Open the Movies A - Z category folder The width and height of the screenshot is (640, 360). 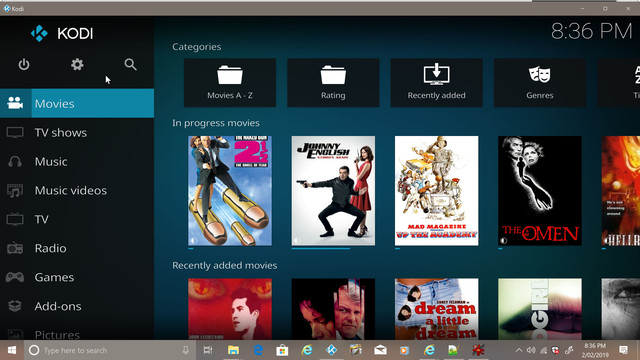pyautogui.click(x=230, y=83)
